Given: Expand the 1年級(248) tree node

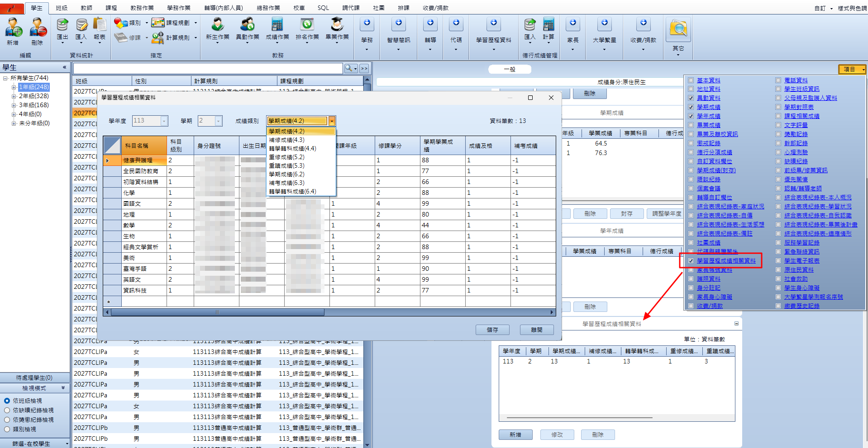Looking at the screenshot, I should coord(14,87).
